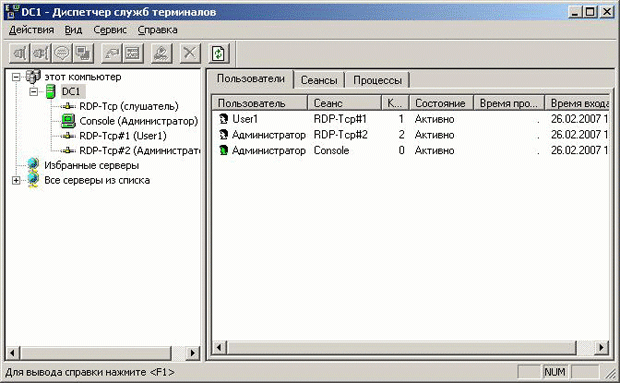The image size is (620, 383).
Task: Select the RDP-Tcp#2 session cell
Action: [340, 135]
